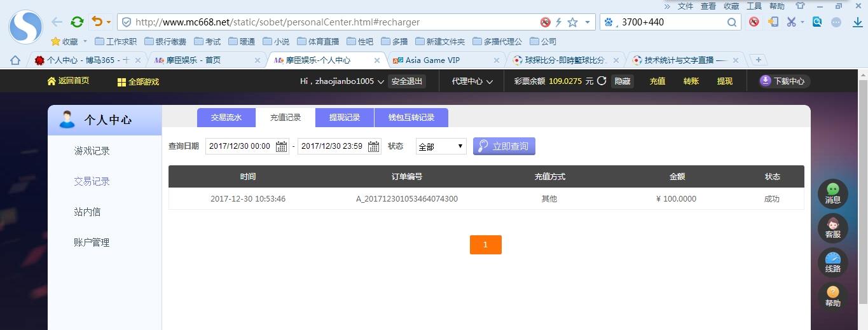The height and width of the screenshot is (330, 868).
Task: Click the lightning speed-mode icon
Action: [559, 22]
